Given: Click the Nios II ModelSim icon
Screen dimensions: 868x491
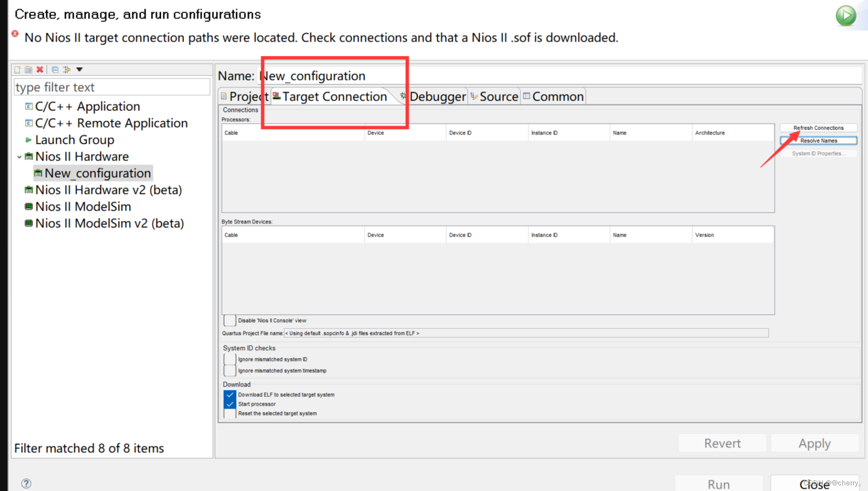Looking at the screenshot, I should [29, 207].
